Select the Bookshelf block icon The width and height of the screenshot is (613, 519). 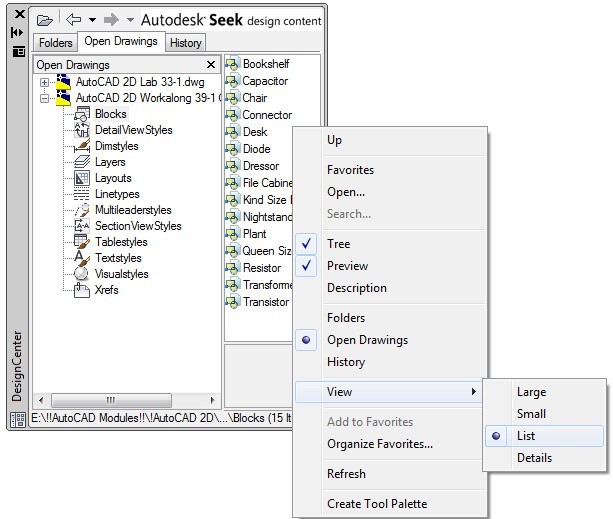[232, 64]
